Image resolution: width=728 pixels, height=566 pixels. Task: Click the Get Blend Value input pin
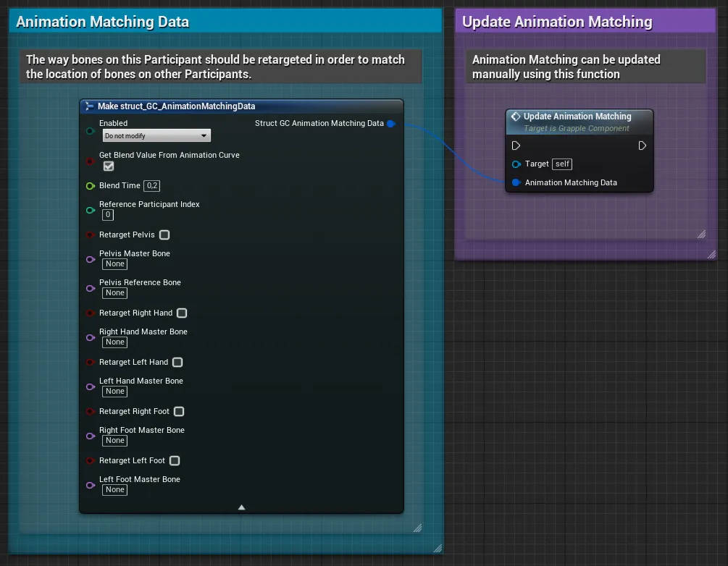91,161
